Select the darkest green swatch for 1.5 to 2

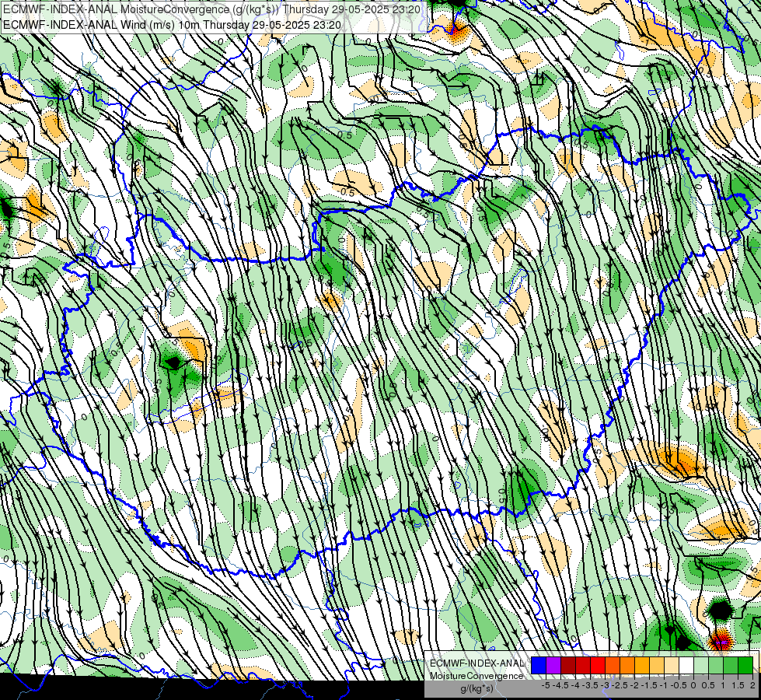[x=745, y=665]
